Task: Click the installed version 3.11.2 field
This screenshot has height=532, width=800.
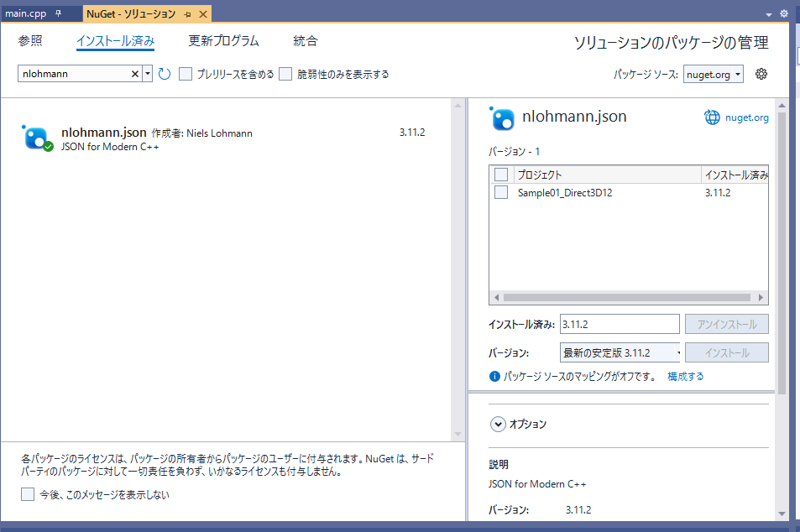Action: pyautogui.click(x=620, y=324)
